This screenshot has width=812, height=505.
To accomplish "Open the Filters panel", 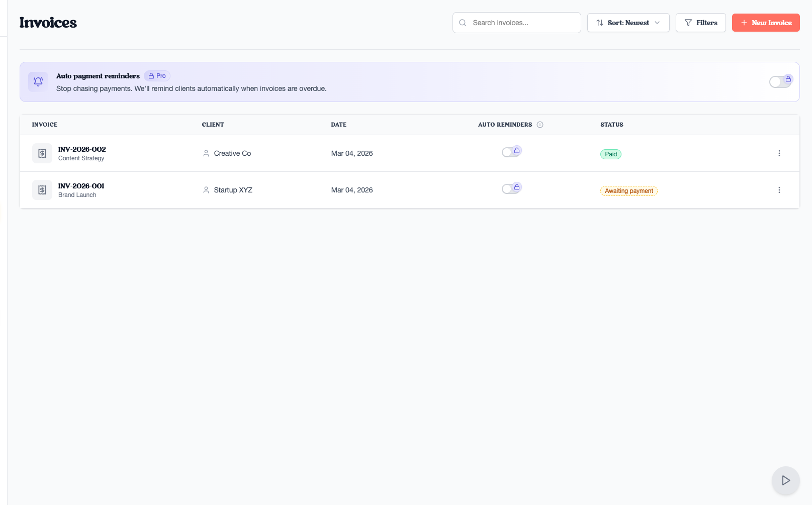I will [x=700, y=23].
